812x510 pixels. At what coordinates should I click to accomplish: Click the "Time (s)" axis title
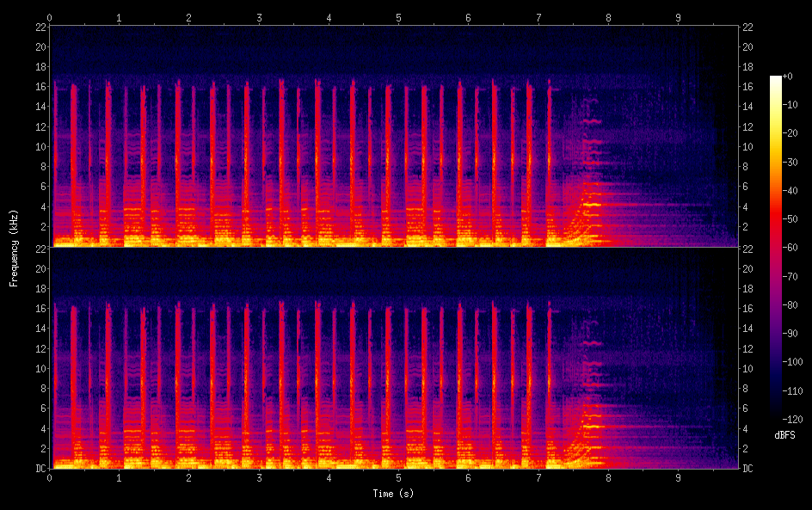pyautogui.click(x=392, y=494)
